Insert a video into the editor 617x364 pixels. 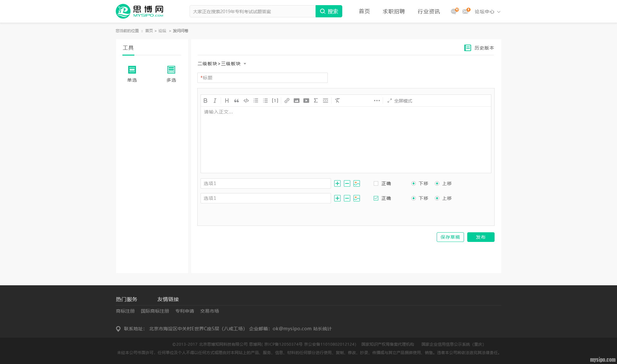(x=306, y=101)
